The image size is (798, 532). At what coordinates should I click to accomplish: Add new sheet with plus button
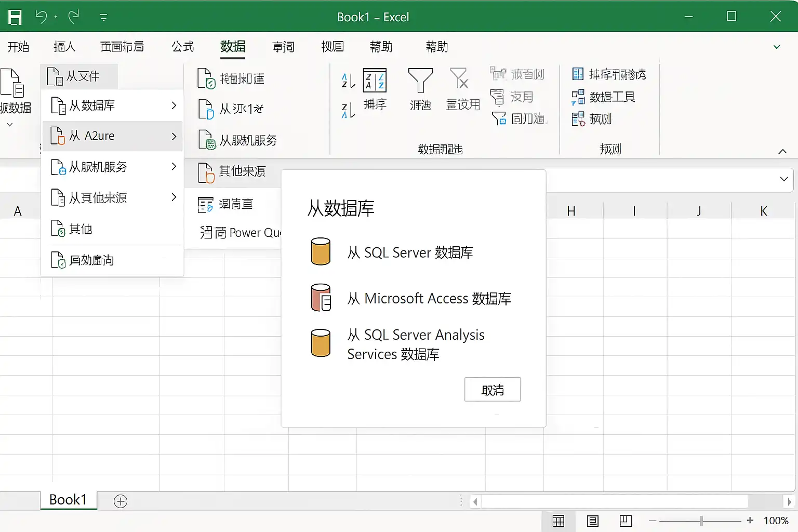pyautogui.click(x=121, y=501)
